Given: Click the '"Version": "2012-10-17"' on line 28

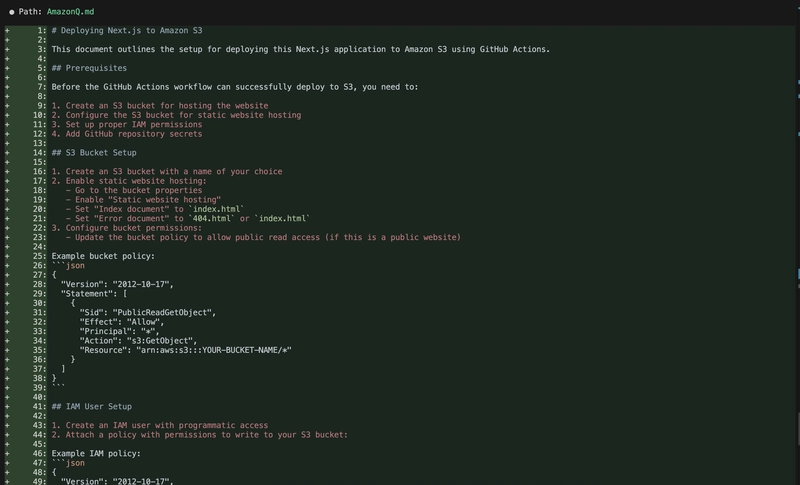Looking at the screenshot, I should (117, 285).
